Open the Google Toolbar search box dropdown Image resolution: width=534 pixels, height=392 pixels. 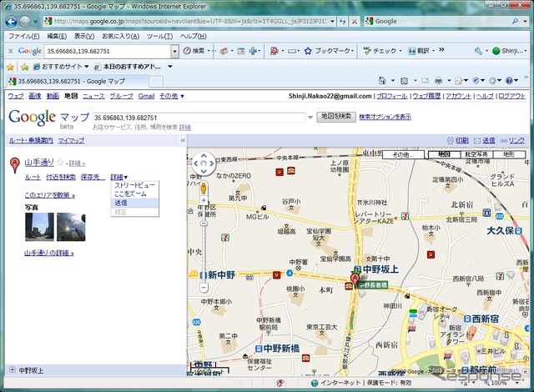174,52
